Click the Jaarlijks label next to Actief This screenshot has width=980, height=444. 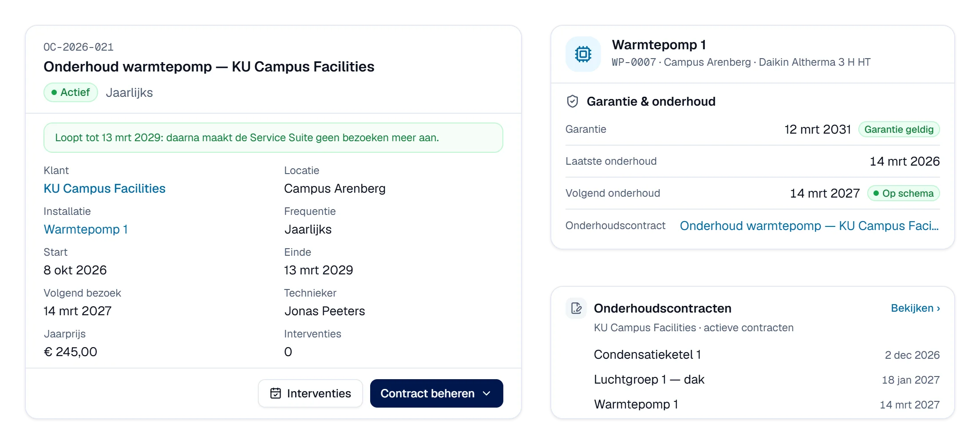129,92
